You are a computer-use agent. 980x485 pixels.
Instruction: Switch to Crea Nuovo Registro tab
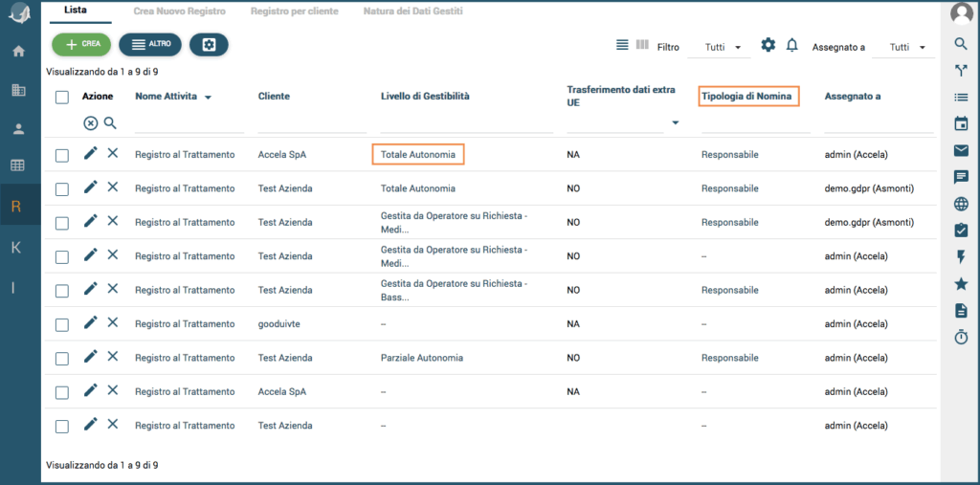[181, 11]
